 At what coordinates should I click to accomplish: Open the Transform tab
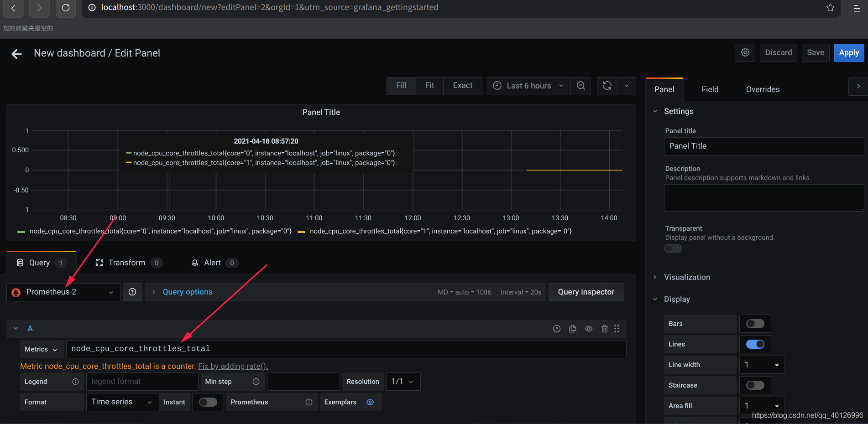click(129, 263)
